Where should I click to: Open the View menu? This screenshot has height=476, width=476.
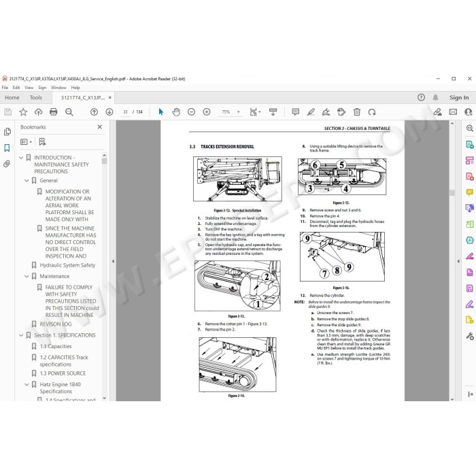tap(29, 88)
